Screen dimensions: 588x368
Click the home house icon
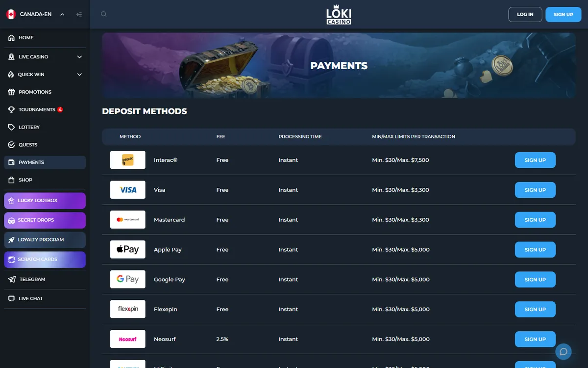pyautogui.click(x=12, y=38)
